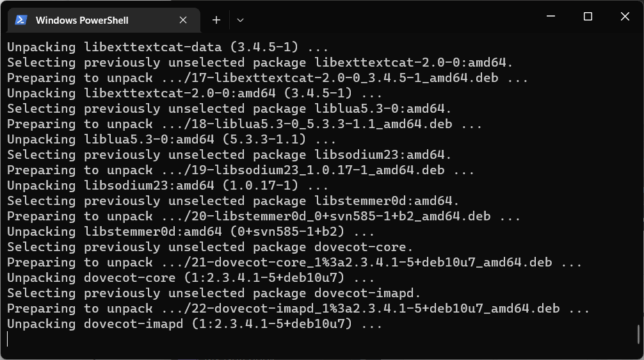Maximize the terminal window
Screen dimensions: 644x360
588,17
